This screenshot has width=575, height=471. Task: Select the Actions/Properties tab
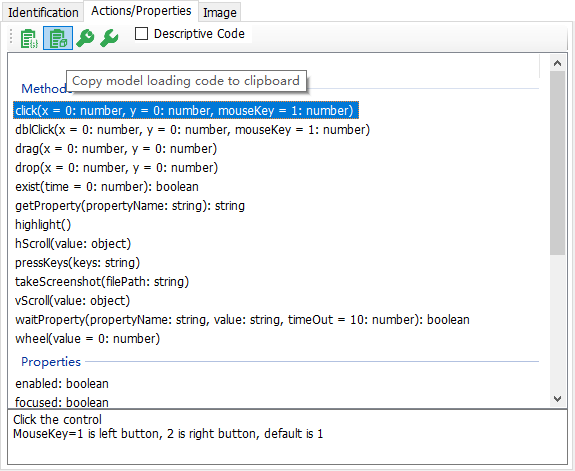click(141, 11)
